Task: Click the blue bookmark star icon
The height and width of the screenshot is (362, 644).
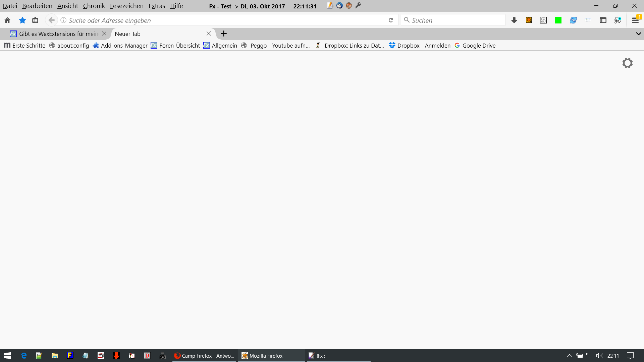Action: click(22, 20)
